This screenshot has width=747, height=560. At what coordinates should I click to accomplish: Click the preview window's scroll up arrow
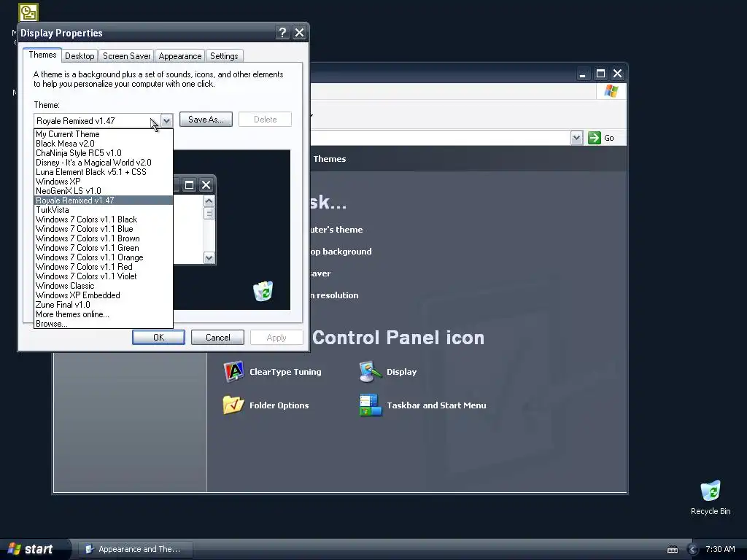pos(209,201)
